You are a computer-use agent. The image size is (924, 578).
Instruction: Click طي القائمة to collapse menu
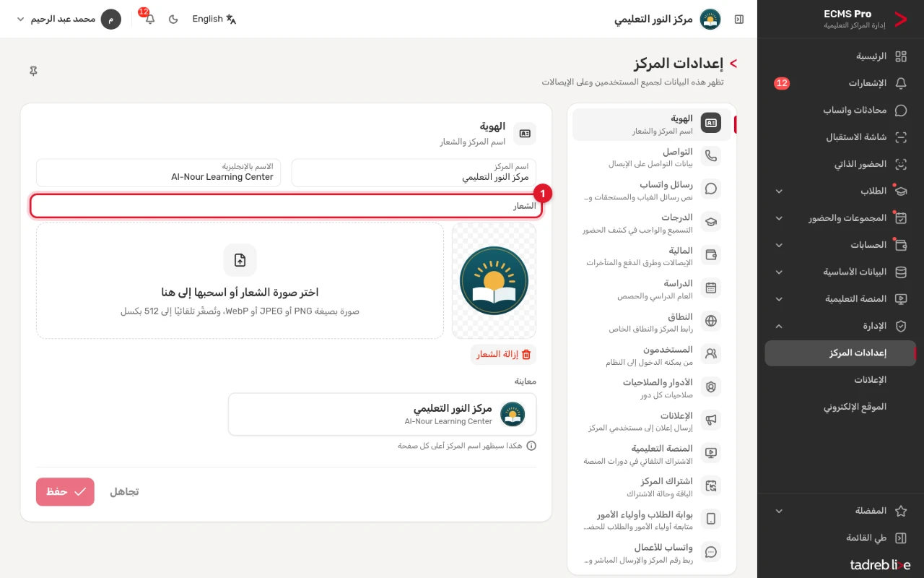pos(840,538)
